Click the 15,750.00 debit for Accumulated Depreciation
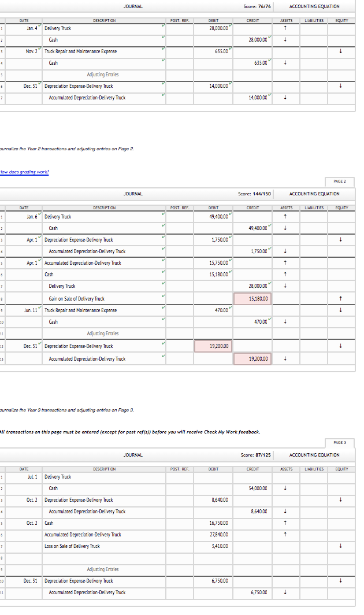This screenshot has height=615, width=364. pyautogui.click(x=213, y=263)
